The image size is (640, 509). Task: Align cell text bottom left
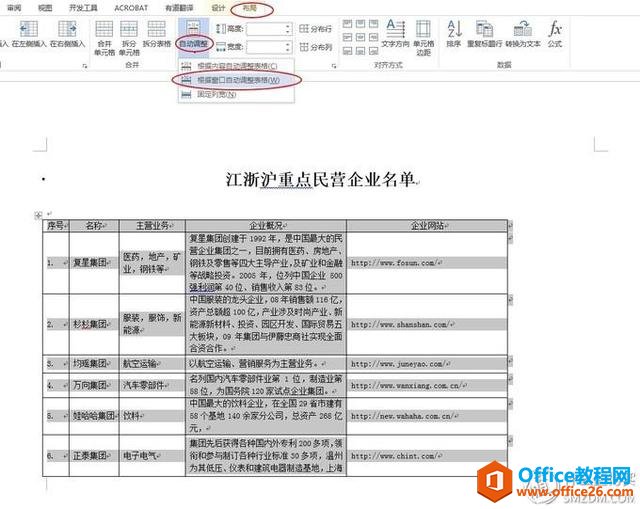347,51
